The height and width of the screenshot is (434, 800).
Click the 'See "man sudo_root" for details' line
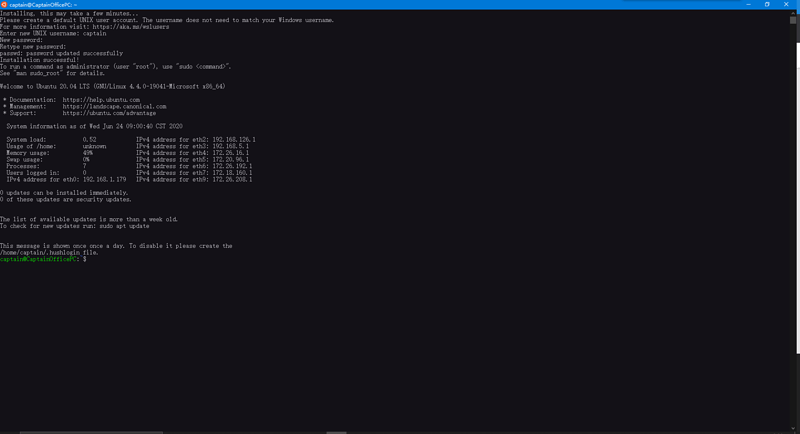(x=53, y=73)
